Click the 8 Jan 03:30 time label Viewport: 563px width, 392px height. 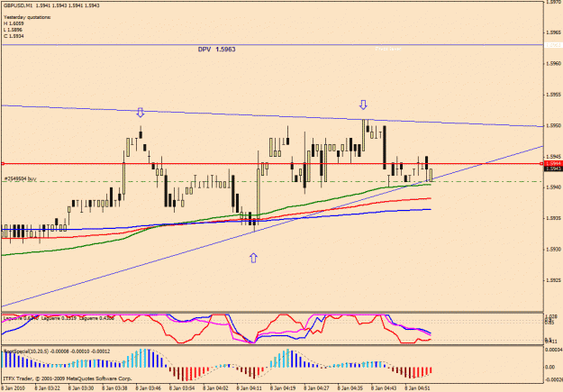point(81,388)
